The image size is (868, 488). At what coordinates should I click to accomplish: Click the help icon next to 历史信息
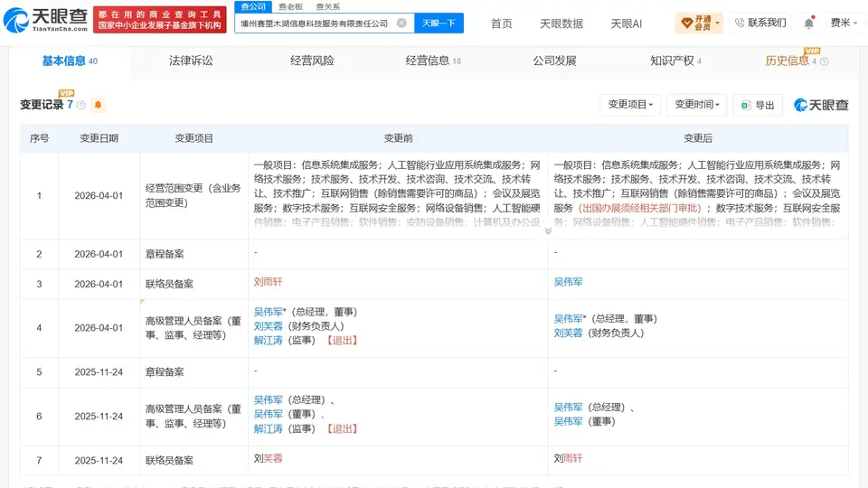(x=825, y=61)
